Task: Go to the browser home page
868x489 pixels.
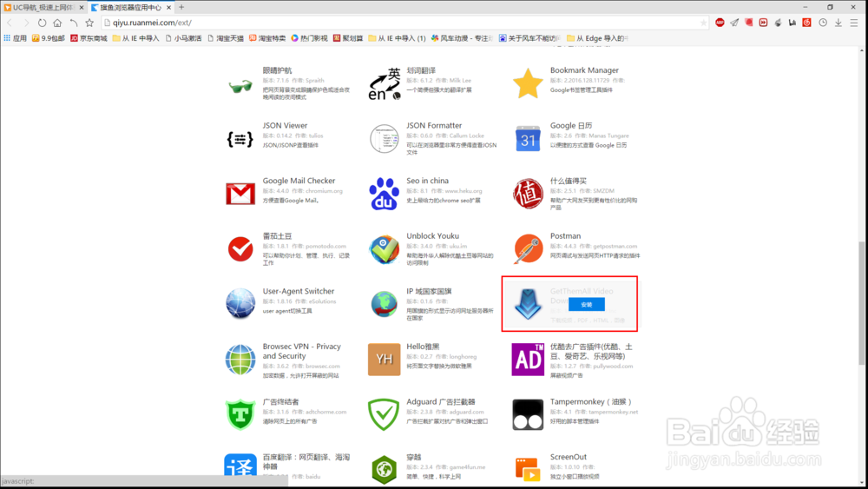Action: click(x=57, y=23)
